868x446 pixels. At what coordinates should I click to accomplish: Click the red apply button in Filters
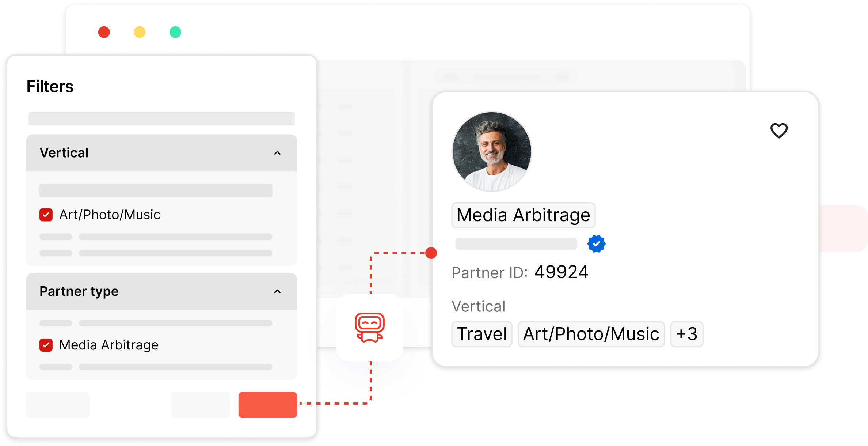[x=268, y=405]
